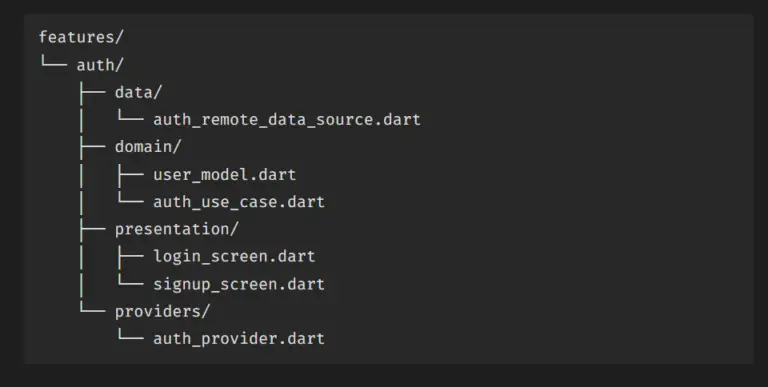Click the domain/ folder label
Image resolution: width=768 pixels, height=387 pixels.
point(148,146)
